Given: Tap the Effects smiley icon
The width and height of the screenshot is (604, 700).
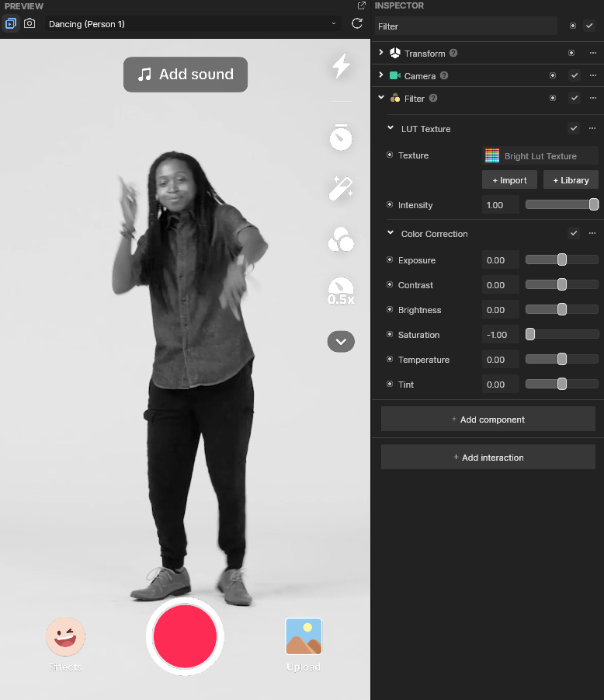Looking at the screenshot, I should (x=65, y=636).
